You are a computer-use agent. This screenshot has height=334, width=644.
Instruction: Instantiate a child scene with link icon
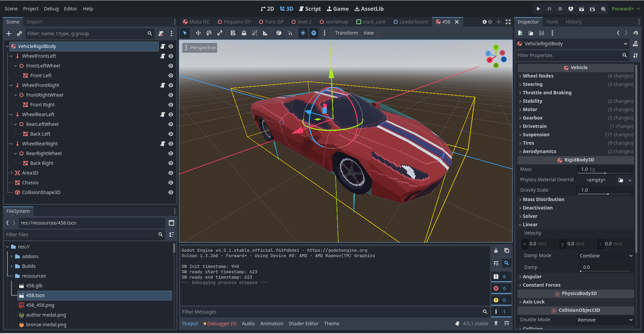tap(19, 34)
